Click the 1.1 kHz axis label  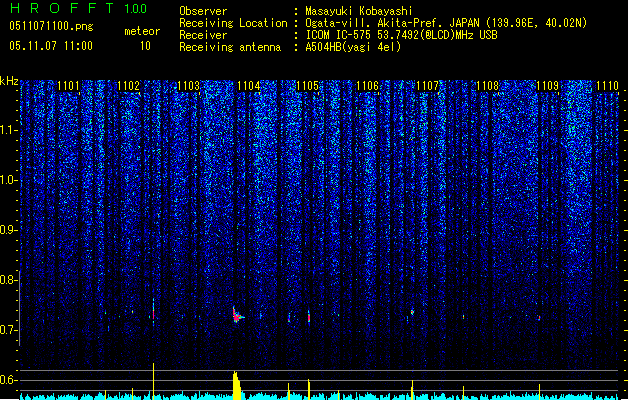point(9,130)
